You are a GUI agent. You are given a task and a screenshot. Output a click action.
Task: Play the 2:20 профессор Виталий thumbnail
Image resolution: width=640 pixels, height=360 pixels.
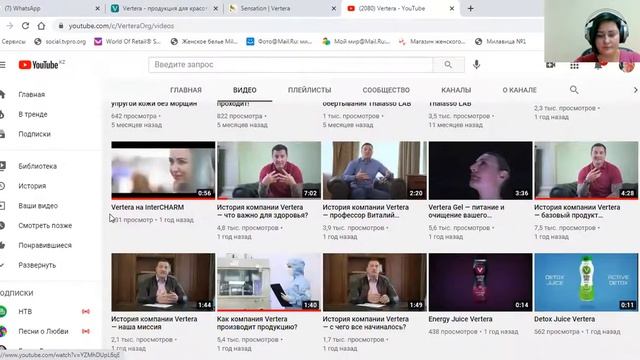(374, 171)
